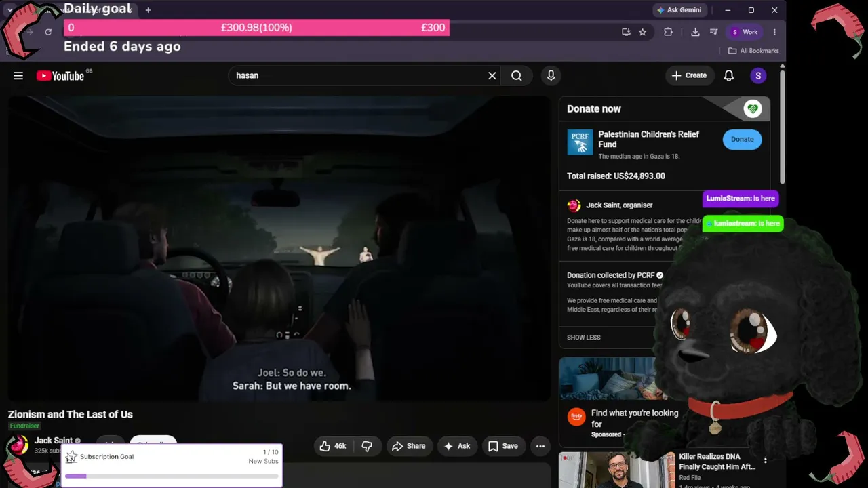
Task: Click the 'Donate now' heading
Action: [594, 108]
